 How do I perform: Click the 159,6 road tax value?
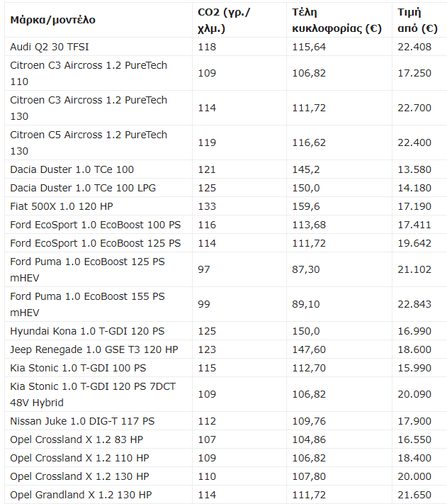(305, 206)
